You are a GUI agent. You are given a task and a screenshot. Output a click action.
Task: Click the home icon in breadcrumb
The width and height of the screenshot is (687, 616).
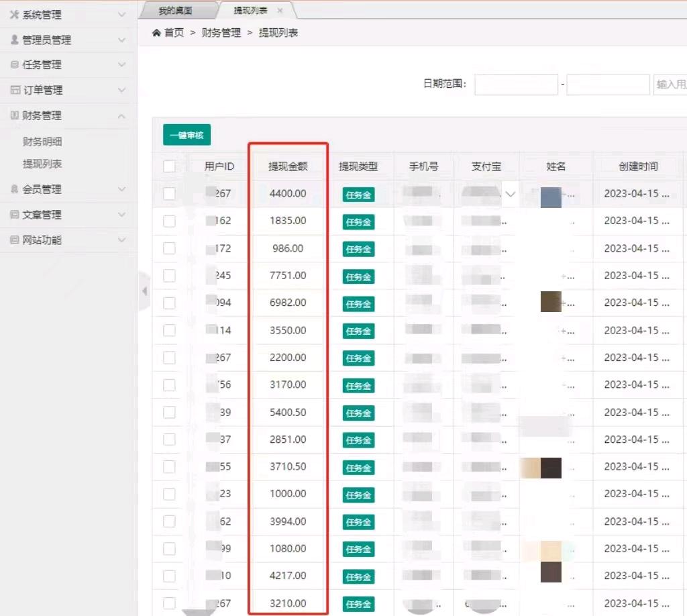click(x=156, y=33)
